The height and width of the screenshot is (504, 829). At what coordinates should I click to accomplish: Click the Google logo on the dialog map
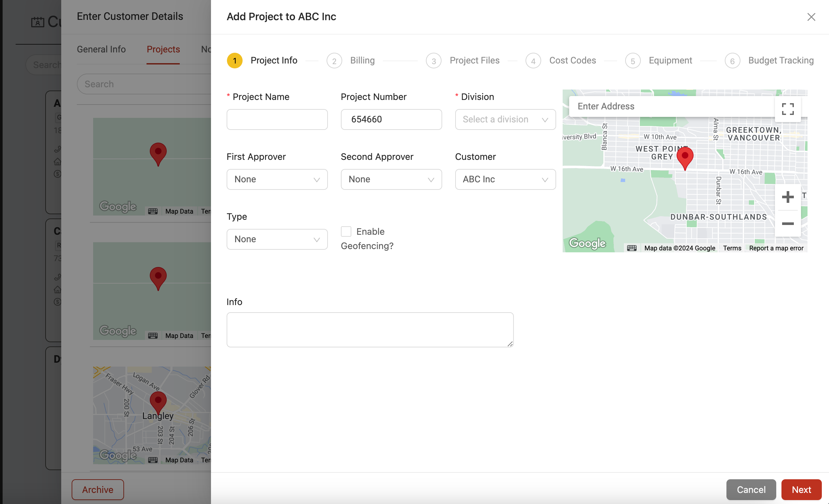pos(587,243)
